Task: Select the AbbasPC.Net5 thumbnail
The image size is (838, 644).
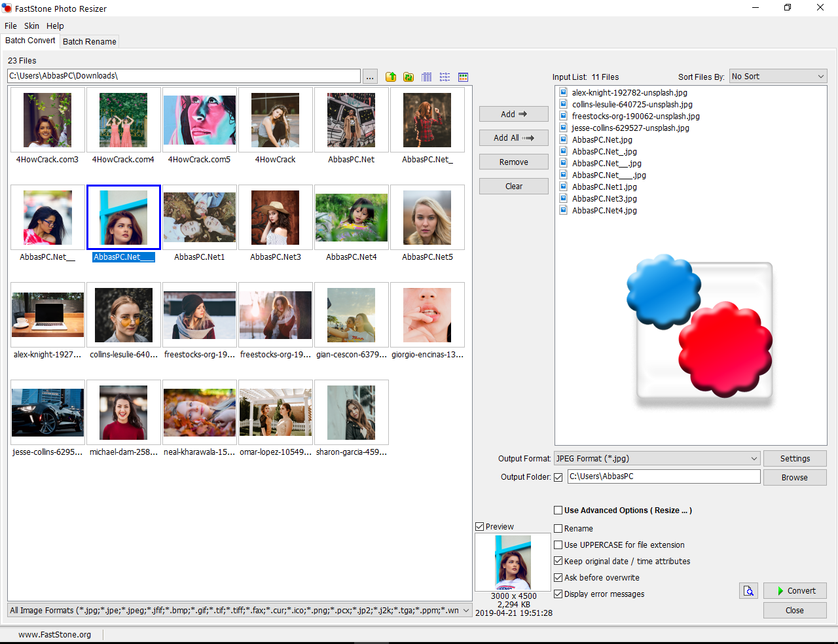Action: [x=427, y=218]
